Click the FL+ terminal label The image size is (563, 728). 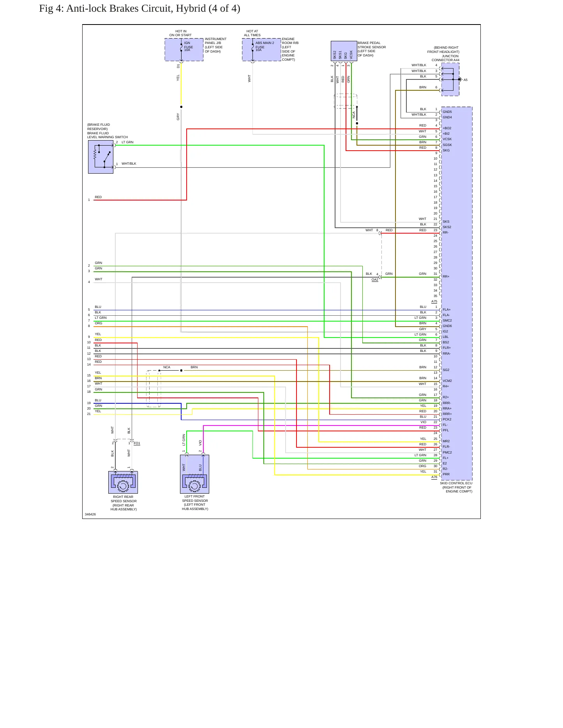(446, 458)
